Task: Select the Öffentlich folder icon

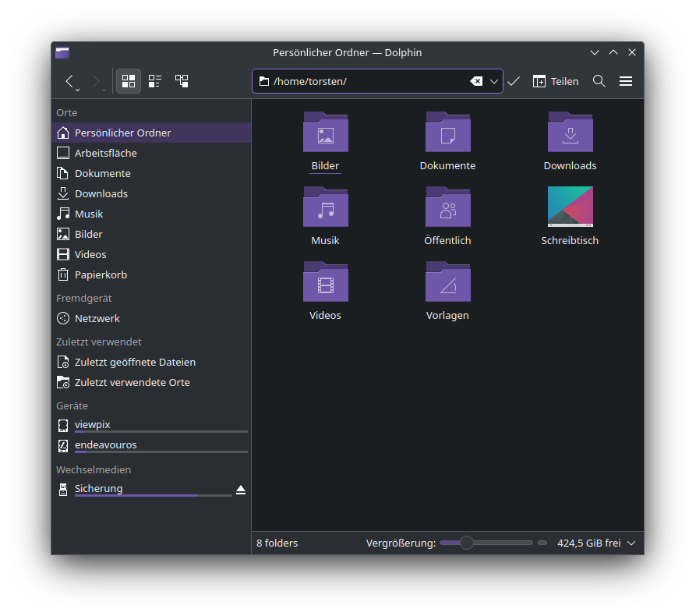Action: tap(448, 207)
